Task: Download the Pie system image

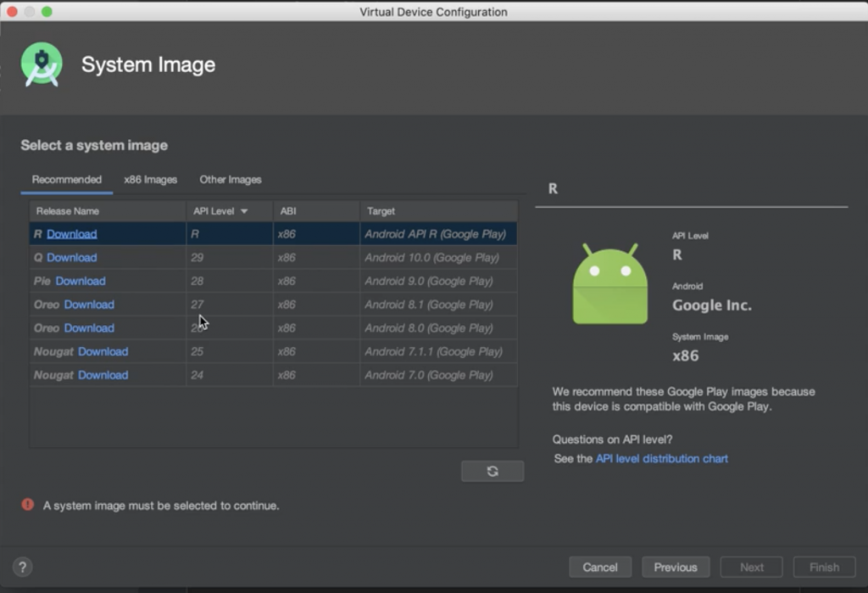Action: click(x=81, y=281)
